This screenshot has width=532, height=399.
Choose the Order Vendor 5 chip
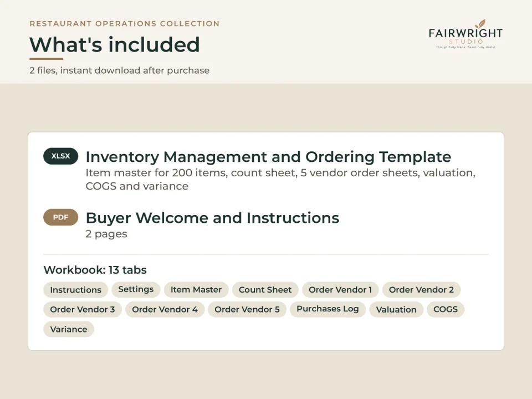pos(247,309)
